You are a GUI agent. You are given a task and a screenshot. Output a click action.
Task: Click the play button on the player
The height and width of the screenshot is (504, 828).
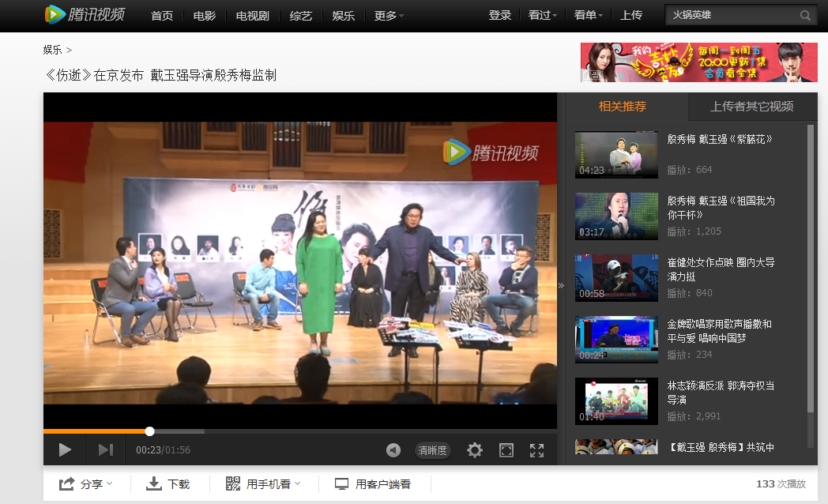pyautogui.click(x=64, y=449)
